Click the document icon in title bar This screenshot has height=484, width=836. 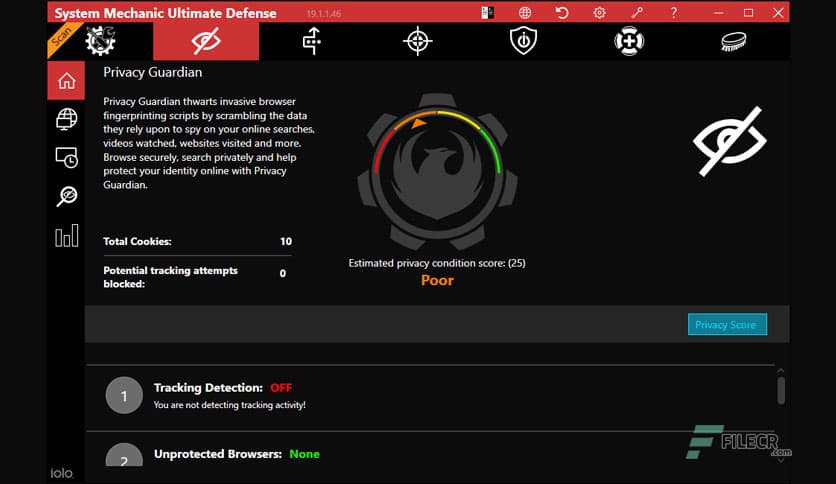click(x=487, y=12)
